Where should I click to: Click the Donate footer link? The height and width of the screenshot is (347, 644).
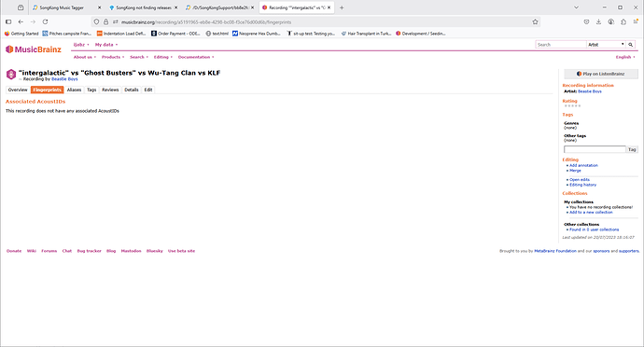(x=14, y=251)
